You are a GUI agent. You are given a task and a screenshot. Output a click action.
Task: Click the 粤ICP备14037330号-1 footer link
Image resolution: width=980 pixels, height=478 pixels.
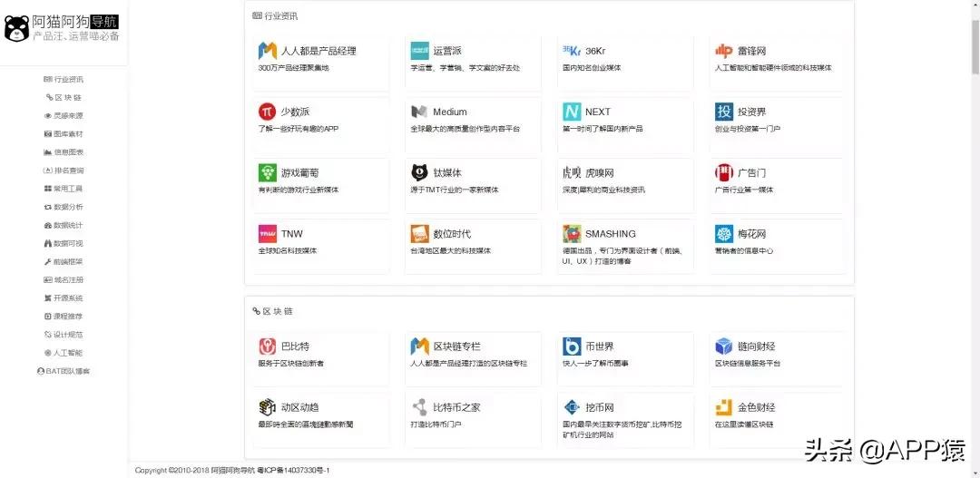pyautogui.click(x=293, y=470)
